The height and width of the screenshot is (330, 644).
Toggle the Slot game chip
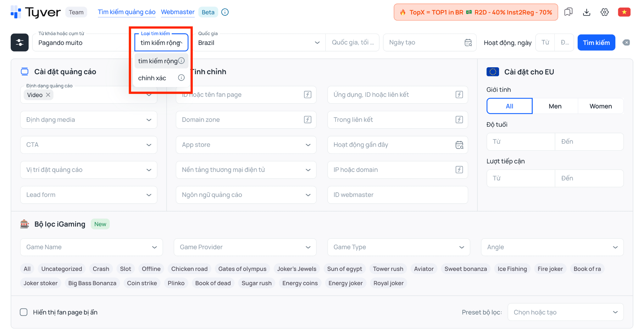click(125, 269)
